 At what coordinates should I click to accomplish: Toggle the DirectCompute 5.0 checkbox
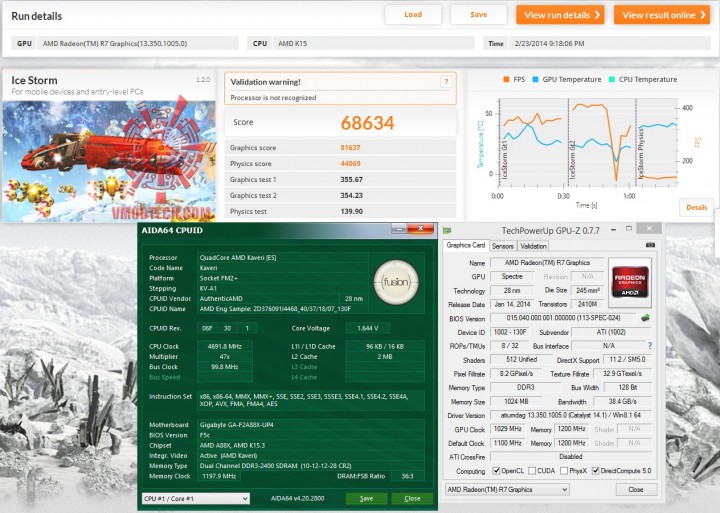pos(596,471)
